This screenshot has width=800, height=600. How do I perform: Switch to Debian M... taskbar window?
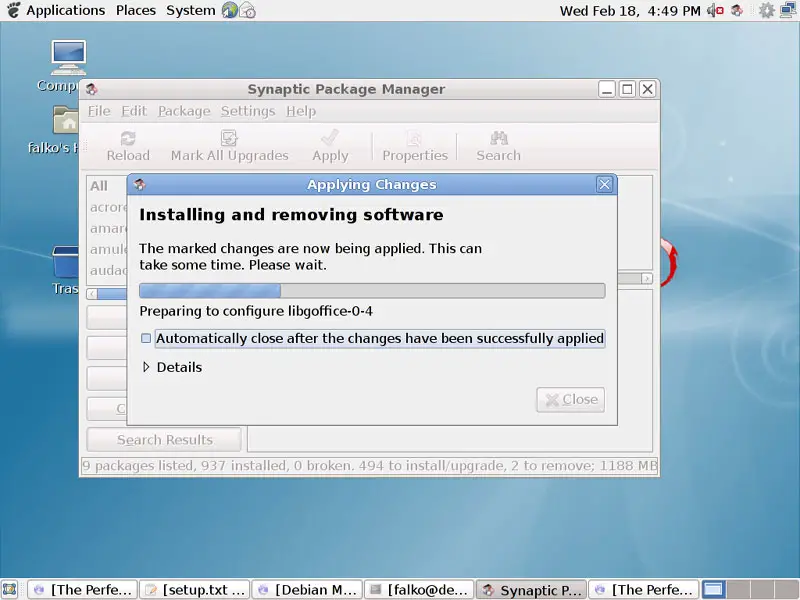pos(307,590)
